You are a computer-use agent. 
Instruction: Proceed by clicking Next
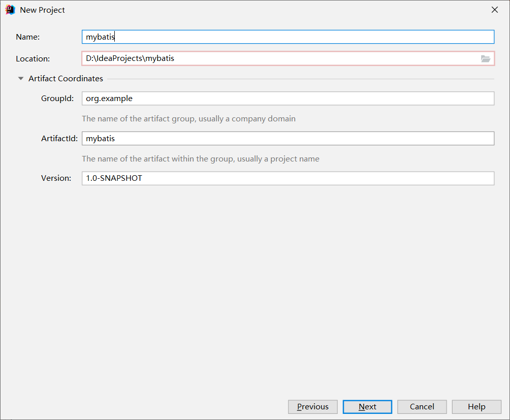(367, 406)
